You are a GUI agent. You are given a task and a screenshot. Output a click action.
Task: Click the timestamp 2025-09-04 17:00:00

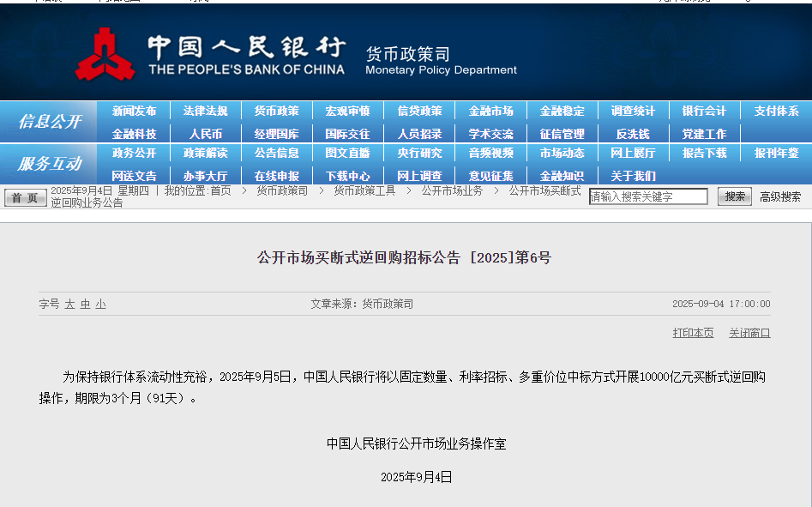pyautogui.click(x=721, y=304)
